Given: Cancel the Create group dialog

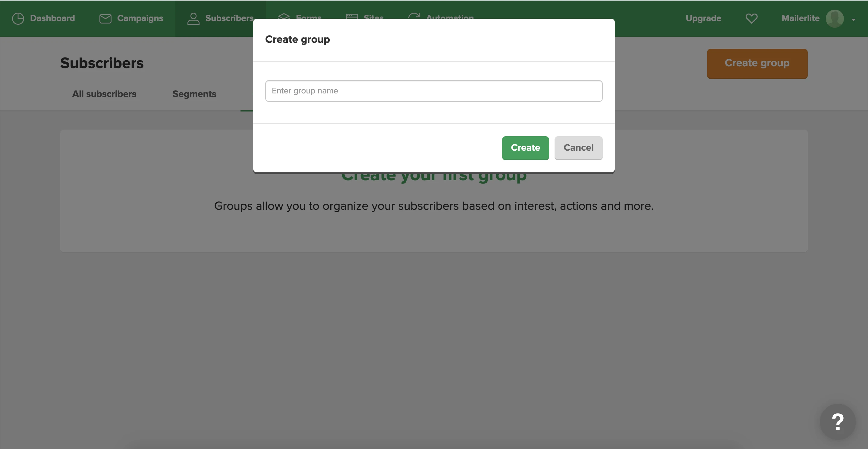Looking at the screenshot, I should pyautogui.click(x=578, y=148).
